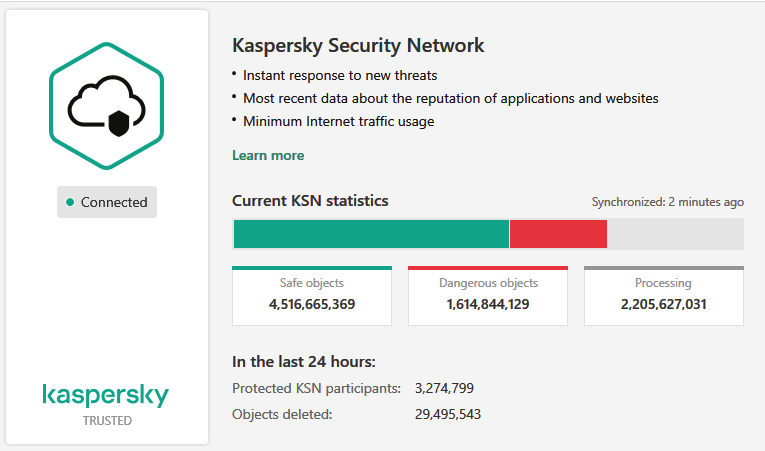Click the TRUSTED label under the logo
Image resolution: width=765 pixels, height=451 pixels.
107,421
